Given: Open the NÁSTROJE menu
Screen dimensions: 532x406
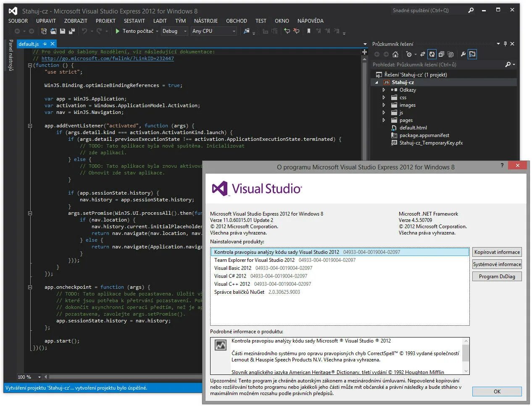Looking at the screenshot, I should pyautogui.click(x=206, y=21).
